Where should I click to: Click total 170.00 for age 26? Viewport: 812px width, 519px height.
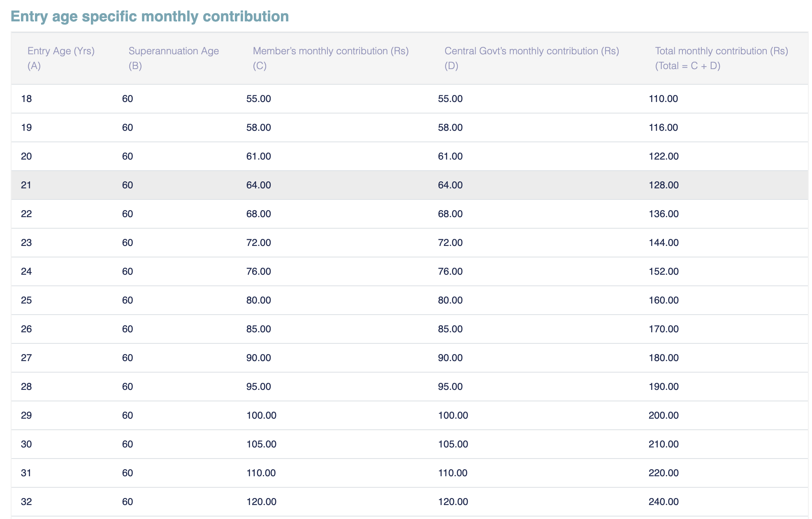[x=663, y=329]
